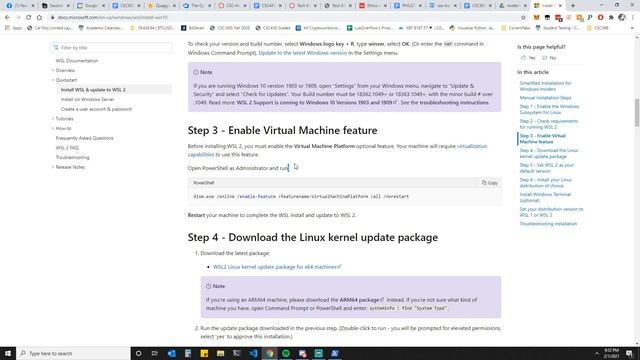Open Troubleshooting in the sidebar

(x=72, y=157)
